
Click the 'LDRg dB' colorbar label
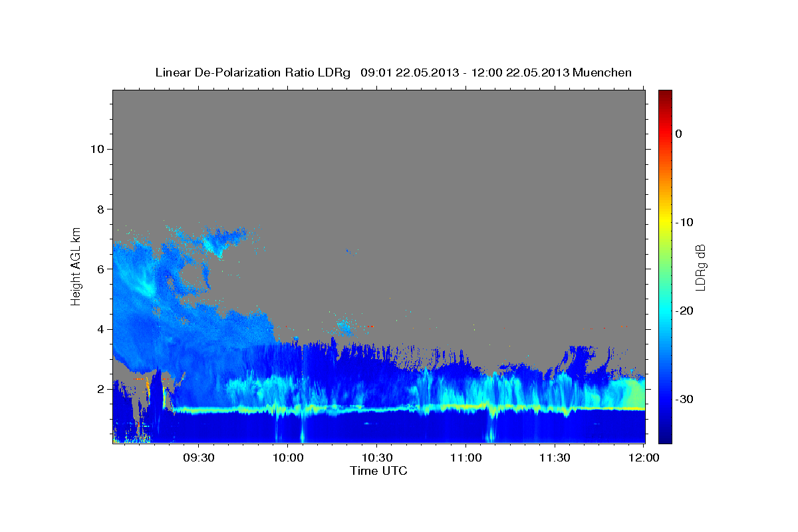[700, 267]
